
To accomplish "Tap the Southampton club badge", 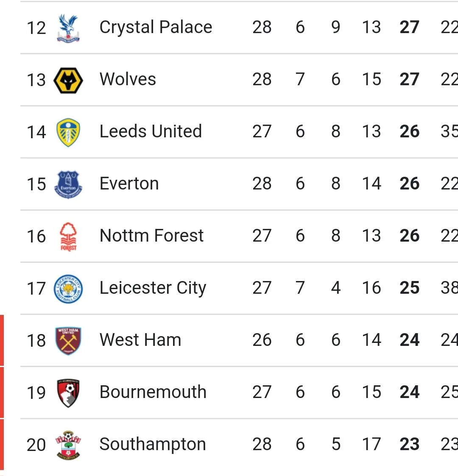I will pyautogui.click(x=68, y=445).
